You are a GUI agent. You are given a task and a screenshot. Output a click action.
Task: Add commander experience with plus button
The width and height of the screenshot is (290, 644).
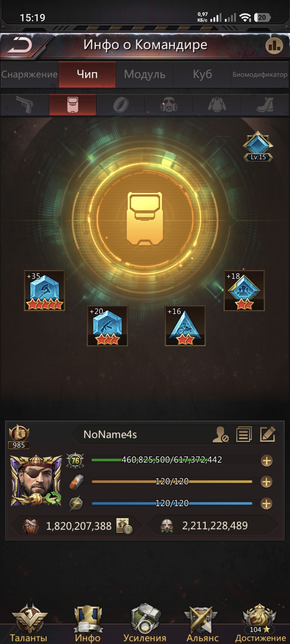click(x=267, y=460)
